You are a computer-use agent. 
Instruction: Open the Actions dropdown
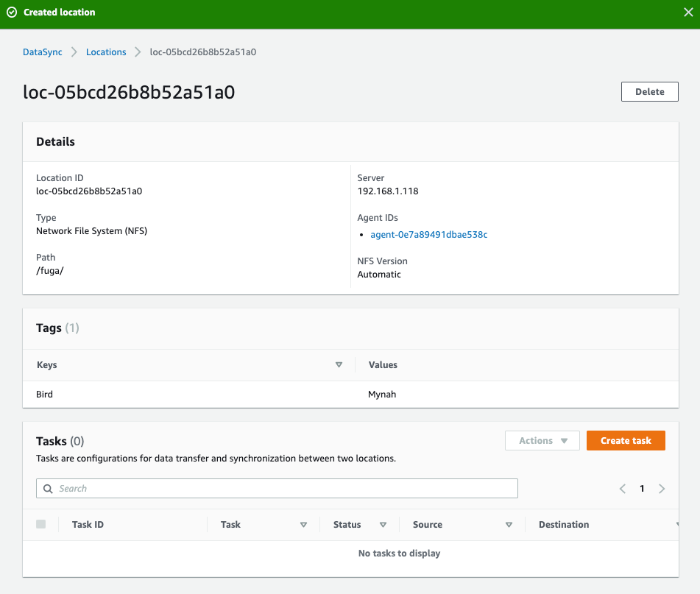542,440
